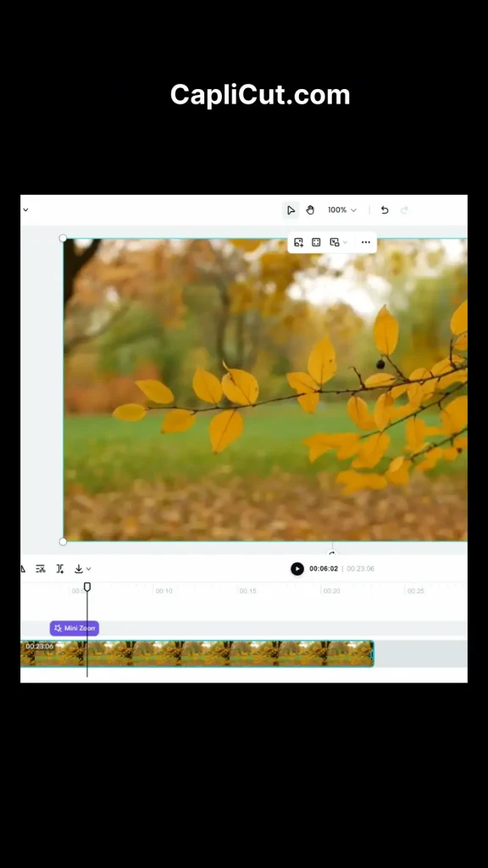This screenshot has width=488, height=868.
Task: Select the pointer selection tool
Action: click(291, 210)
